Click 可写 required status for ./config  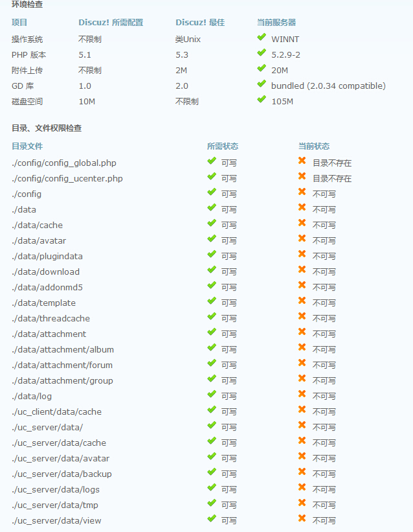[229, 194]
